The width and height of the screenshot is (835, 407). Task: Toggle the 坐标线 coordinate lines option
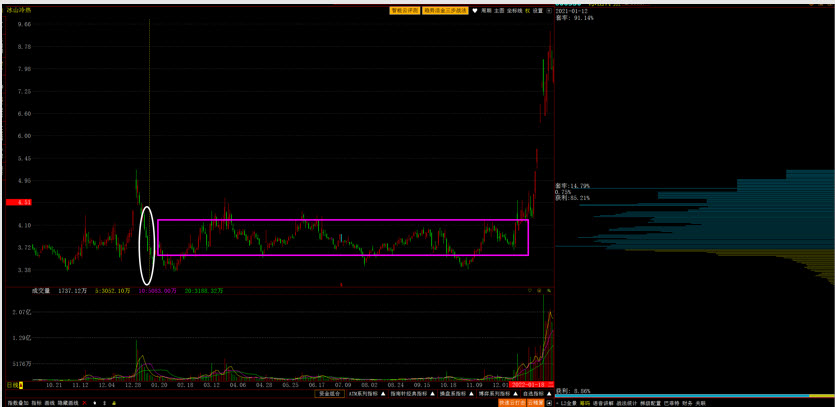(x=513, y=11)
